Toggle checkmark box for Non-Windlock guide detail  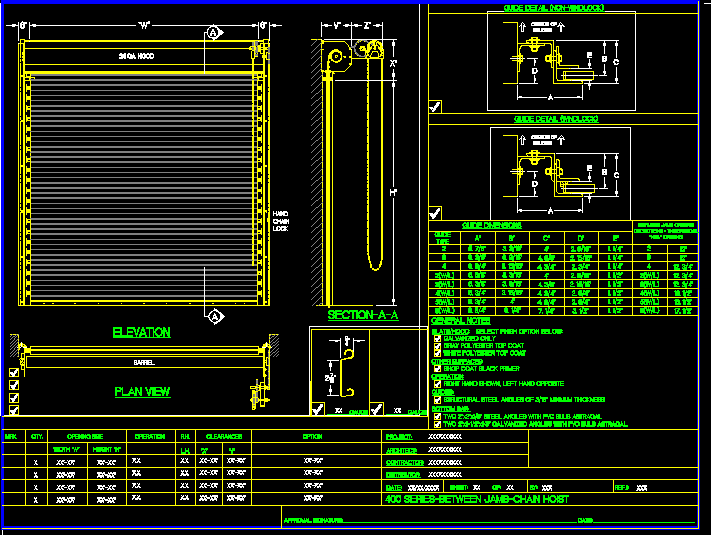435,107
